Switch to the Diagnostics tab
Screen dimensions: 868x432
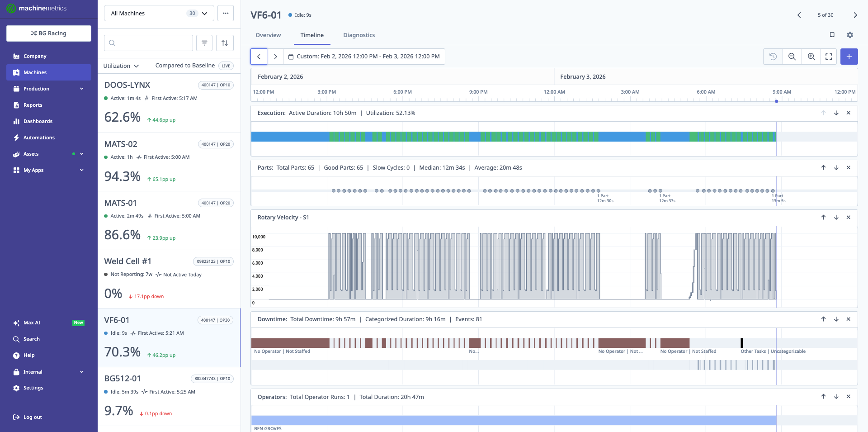tap(359, 35)
